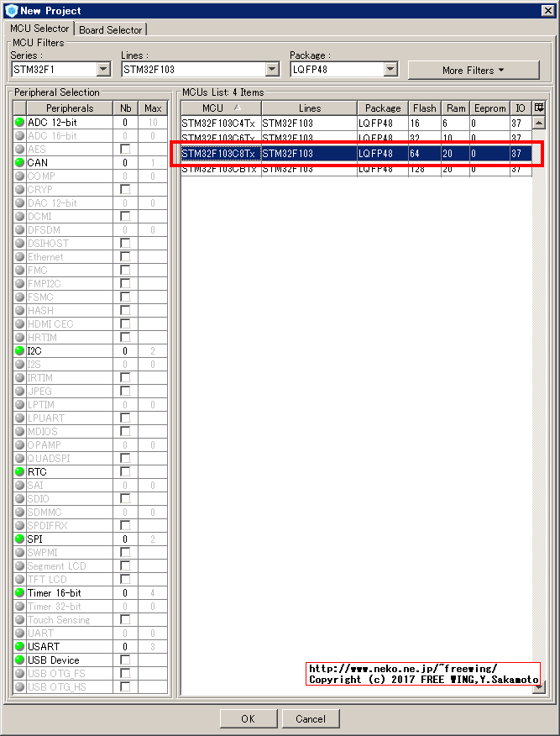The width and height of the screenshot is (560, 736).
Task: Expand the More Filters menu button
Action: (474, 70)
